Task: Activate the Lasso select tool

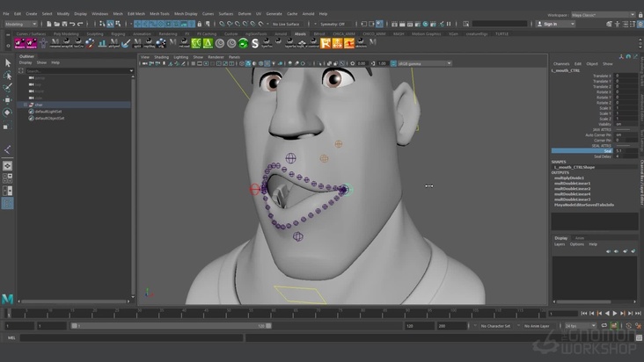Action: [8, 76]
